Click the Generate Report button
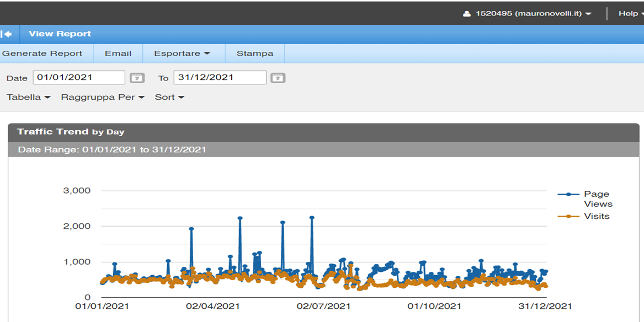 [42, 53]
